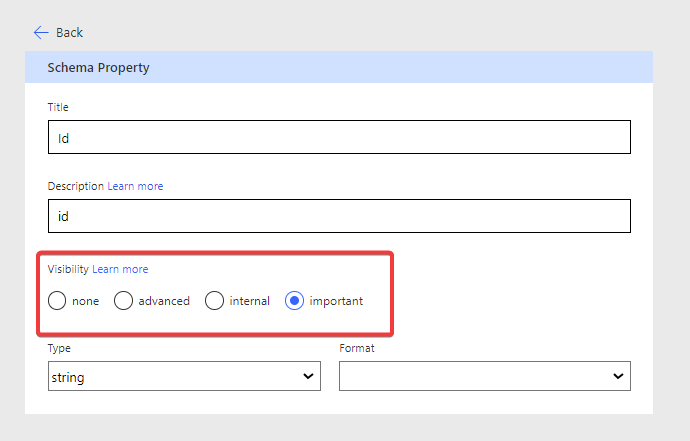Select the none visibility radio button
The image size is (690, 441).
tap(58, 301)
